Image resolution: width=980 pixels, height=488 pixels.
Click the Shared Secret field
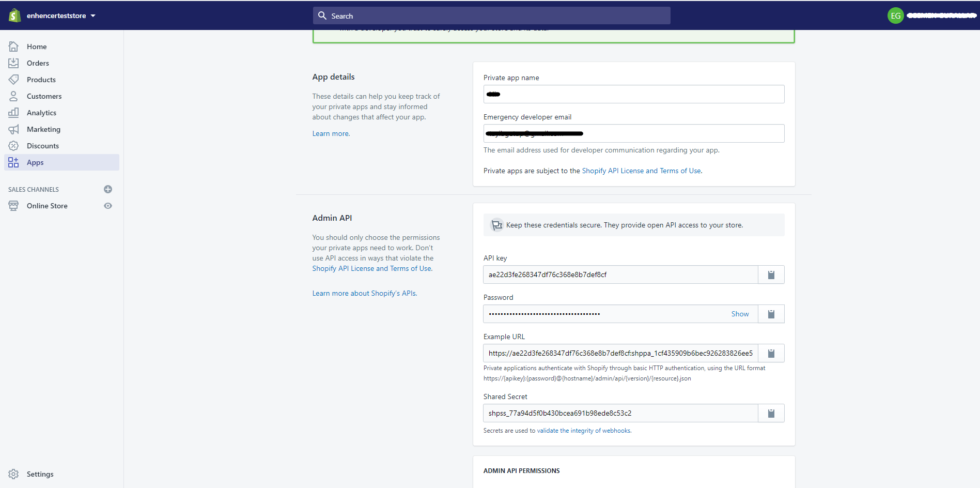coord(620,413)
